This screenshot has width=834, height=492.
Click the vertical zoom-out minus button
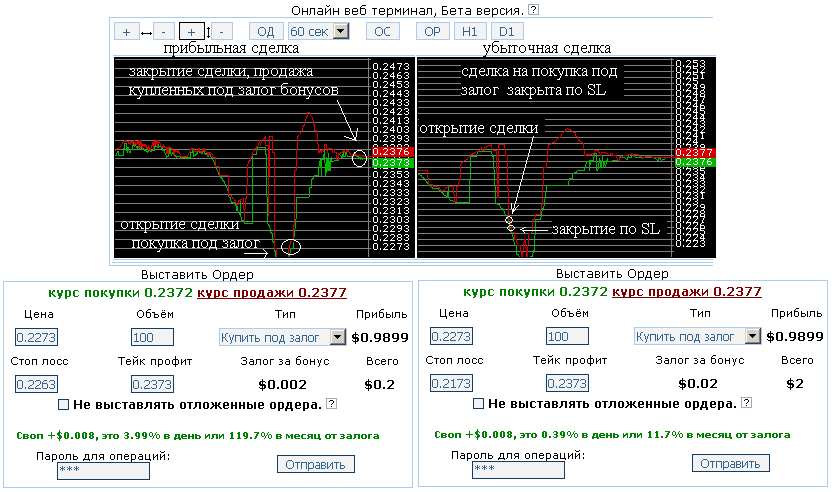pos(222,32)
